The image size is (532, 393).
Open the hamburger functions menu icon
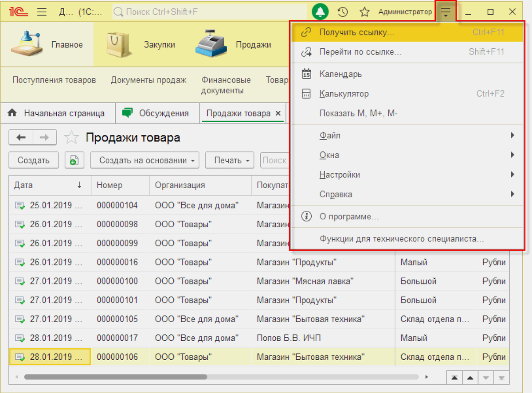pyautogui.click(x=42, y=12)
